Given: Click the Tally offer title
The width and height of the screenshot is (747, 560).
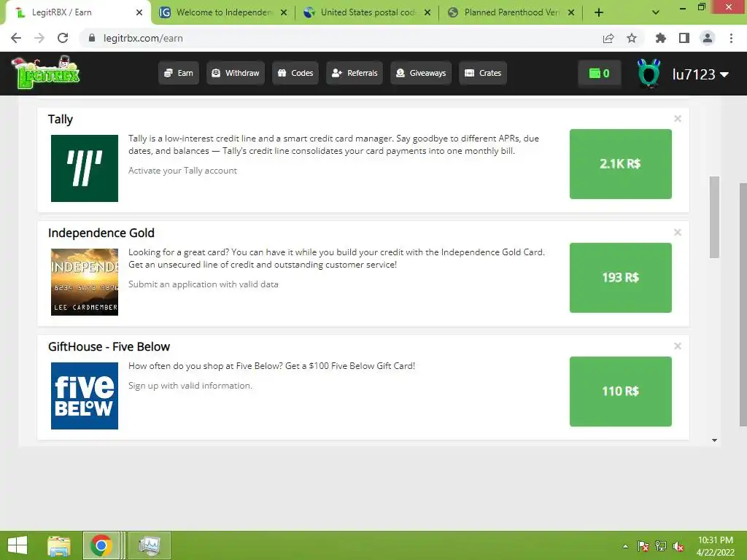Looking at the screenshot, I should pos(61,120).
